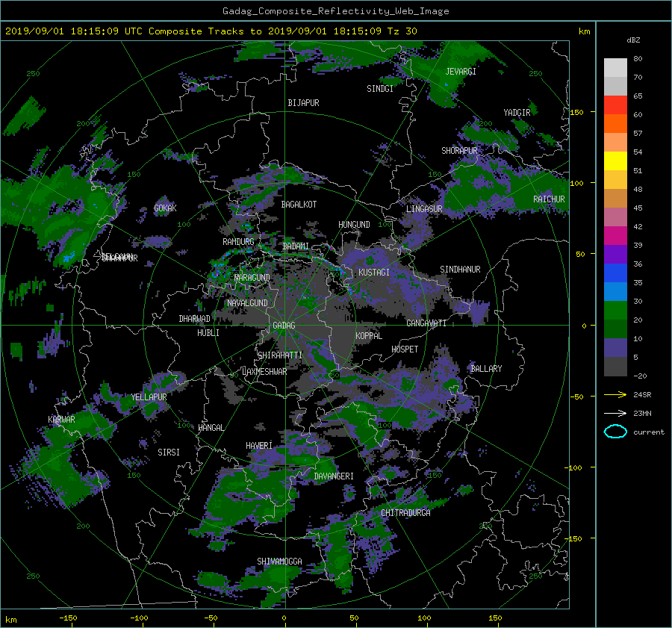
Task: Click the JEVARGI city label
Action: [461, 72]
